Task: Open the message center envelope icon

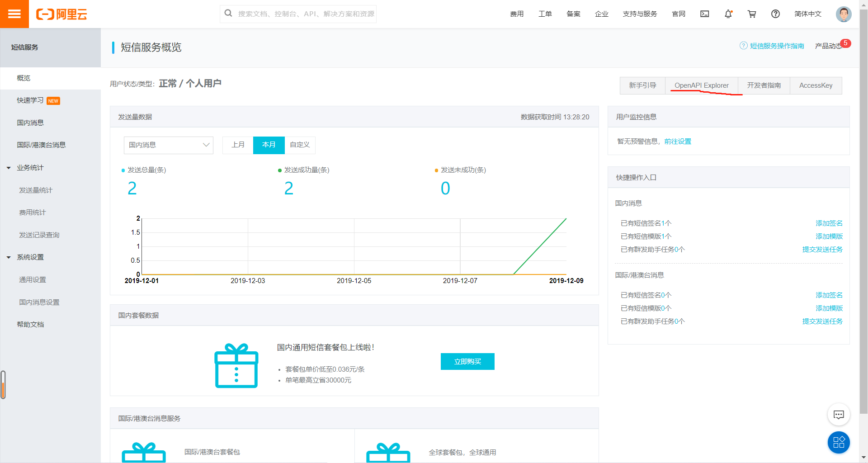Action: pos(704,14)
